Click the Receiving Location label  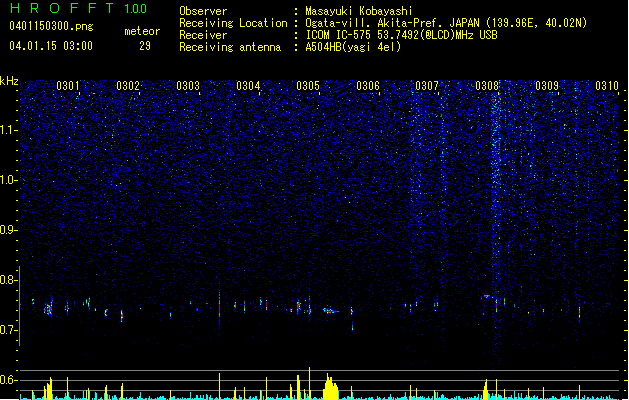click(233, 23)
